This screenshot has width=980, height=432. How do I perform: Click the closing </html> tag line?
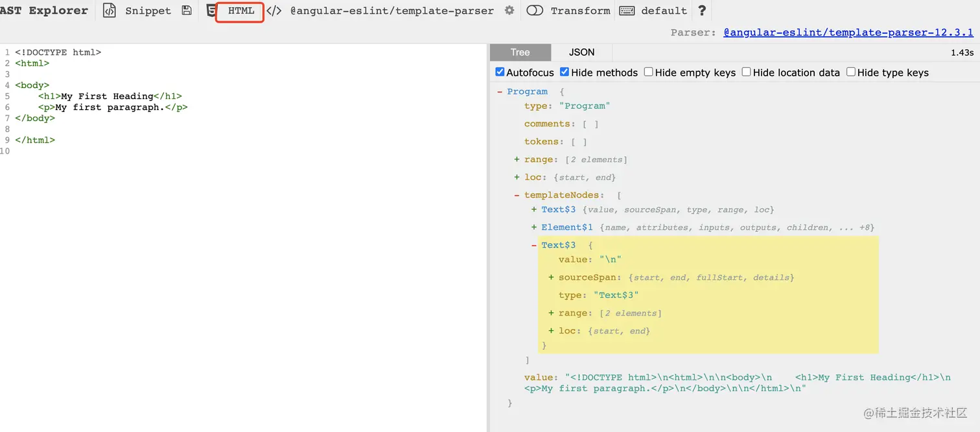coord(35,141)
